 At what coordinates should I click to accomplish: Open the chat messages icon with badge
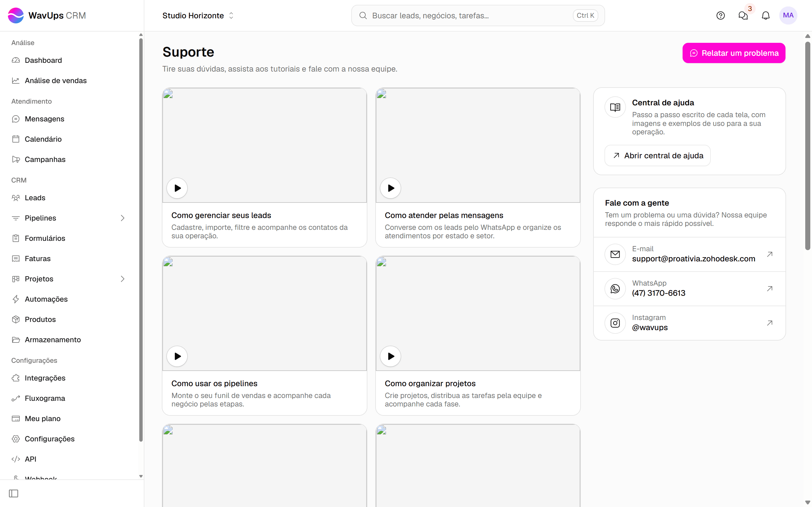[743, 15]
